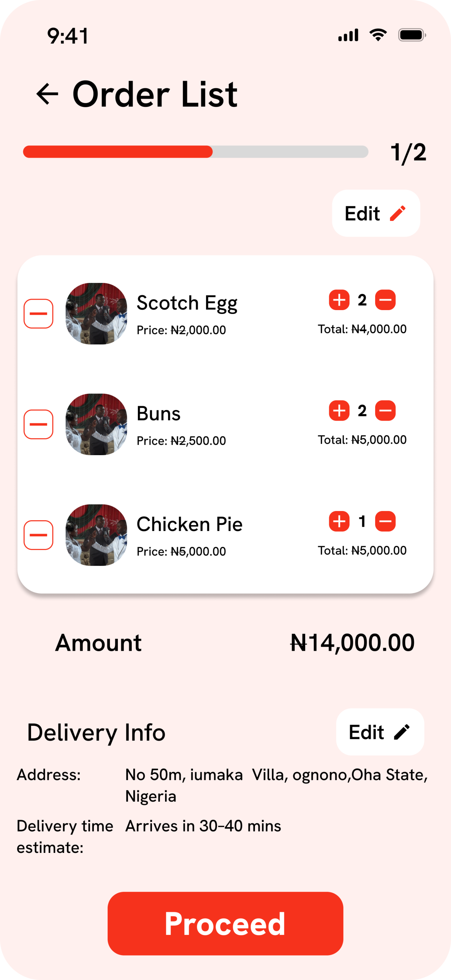Decrease Buns quantity with minus icon
This screenshot has width=451, height=980.
click(385, 411)
